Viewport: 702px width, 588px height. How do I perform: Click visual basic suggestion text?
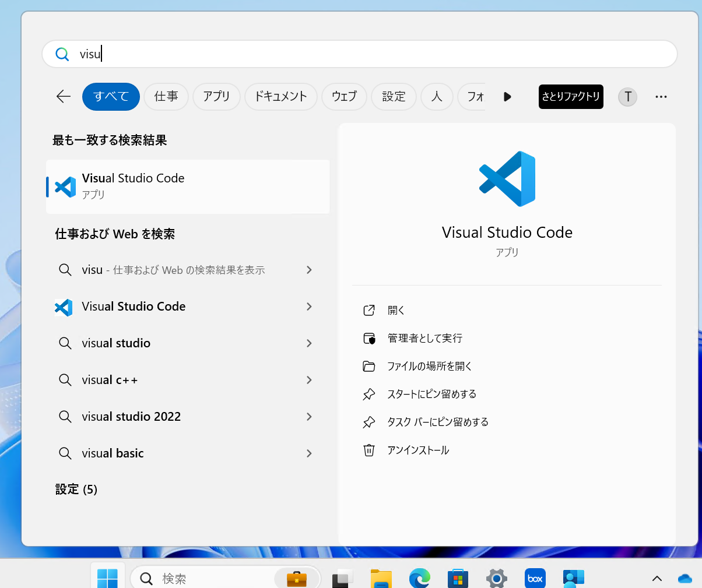(x=113, y=453)
